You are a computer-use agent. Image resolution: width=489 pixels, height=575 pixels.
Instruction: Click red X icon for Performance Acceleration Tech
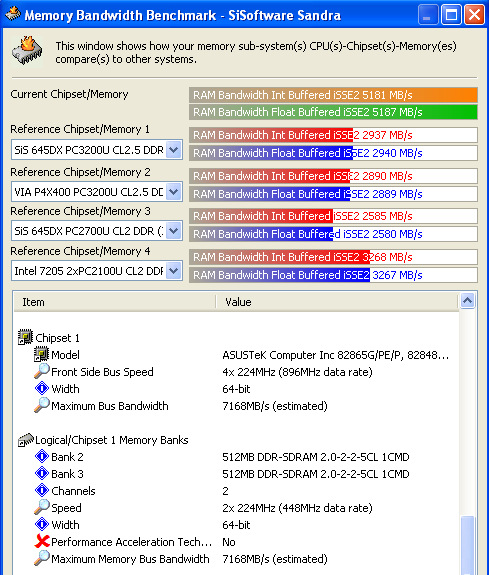(x=42, y=541)
